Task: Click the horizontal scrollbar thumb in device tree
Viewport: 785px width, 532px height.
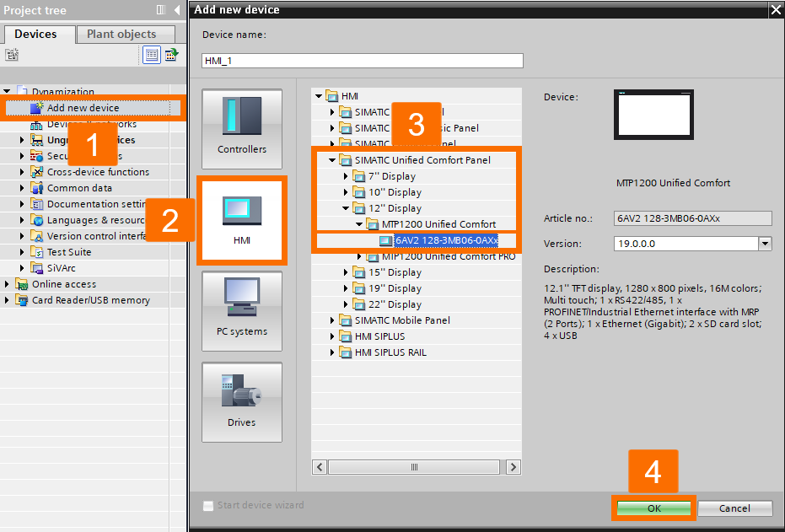Action: (x=414, y=467)
